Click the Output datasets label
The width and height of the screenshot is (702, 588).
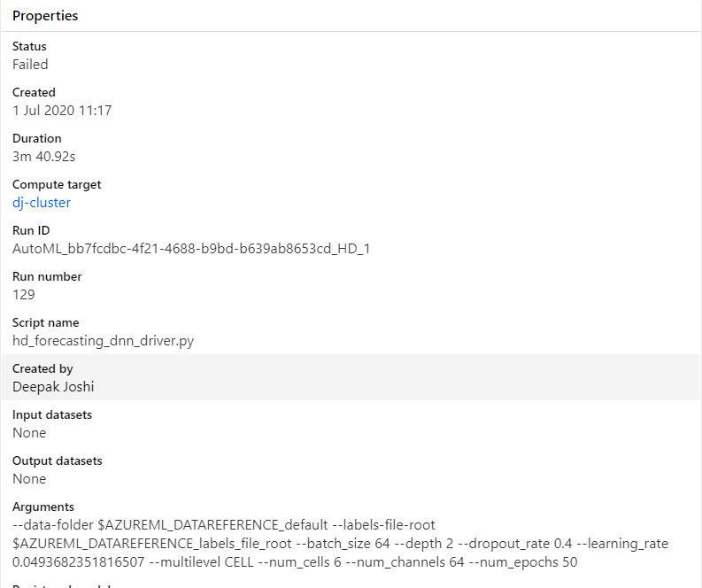(x=58, y=460)
